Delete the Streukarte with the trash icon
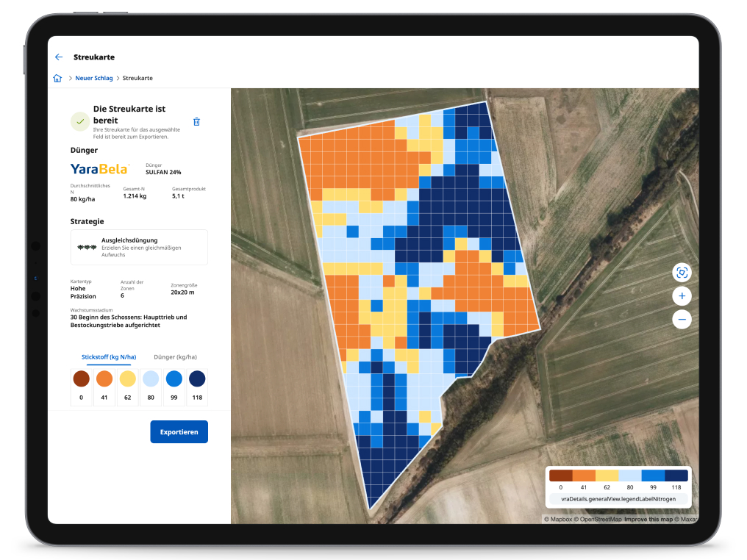747x560 pixels. 196,122
